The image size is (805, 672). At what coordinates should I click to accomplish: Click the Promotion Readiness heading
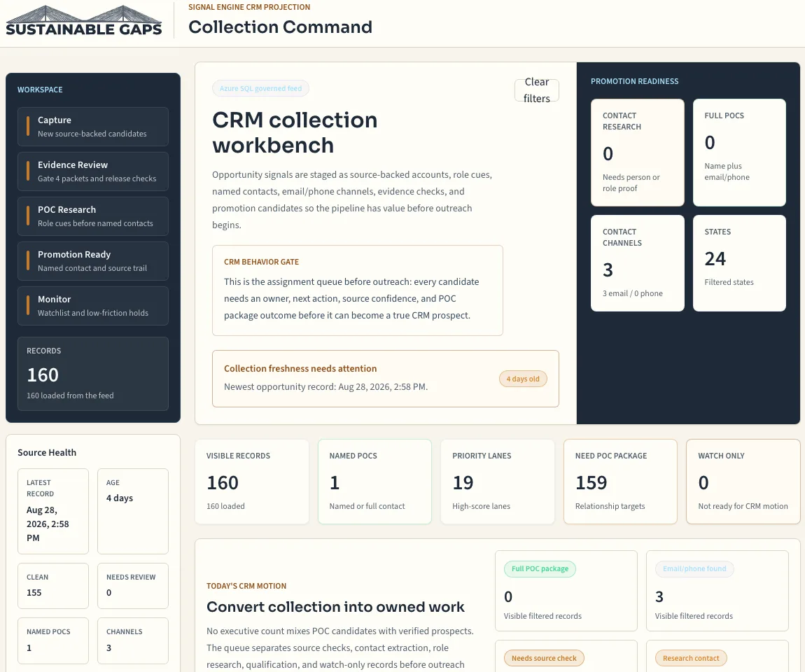point(635,81)
